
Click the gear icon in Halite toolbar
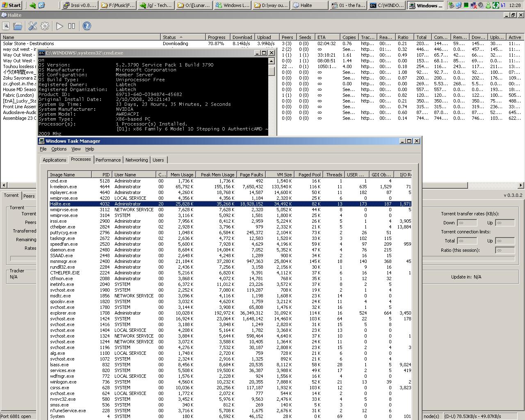tap(45, 26)
